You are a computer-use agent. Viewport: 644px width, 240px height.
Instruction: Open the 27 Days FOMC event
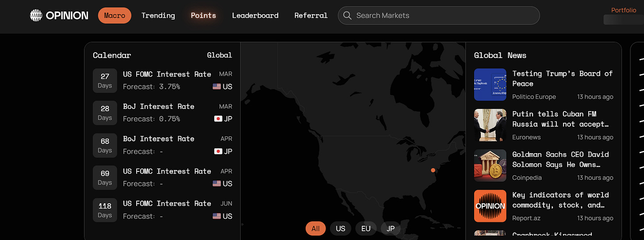tap(162, 80)
